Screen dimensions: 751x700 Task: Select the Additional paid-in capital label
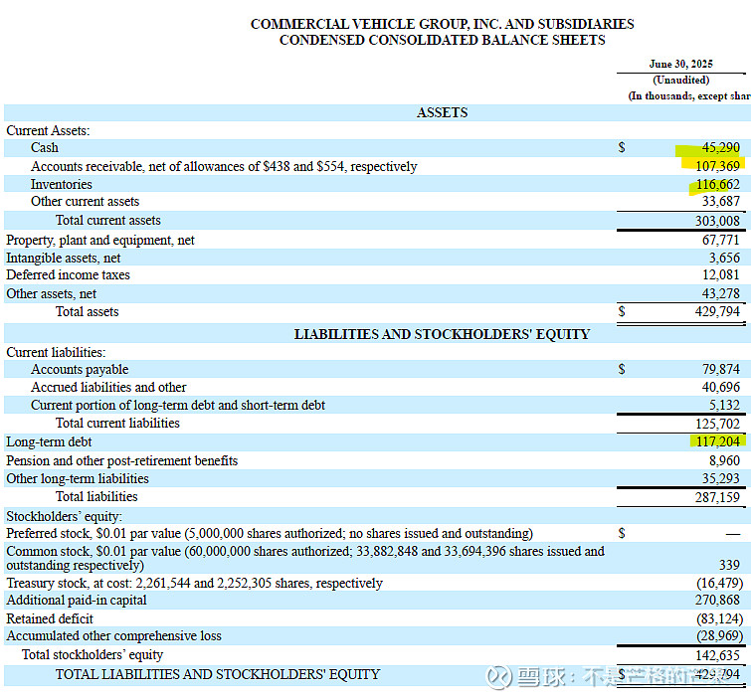(x=77, y=601)
